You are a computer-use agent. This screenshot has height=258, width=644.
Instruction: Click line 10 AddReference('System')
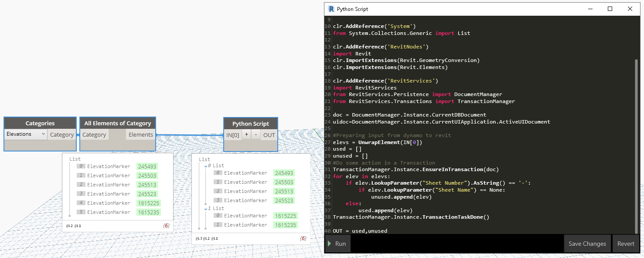pos(375,26)
